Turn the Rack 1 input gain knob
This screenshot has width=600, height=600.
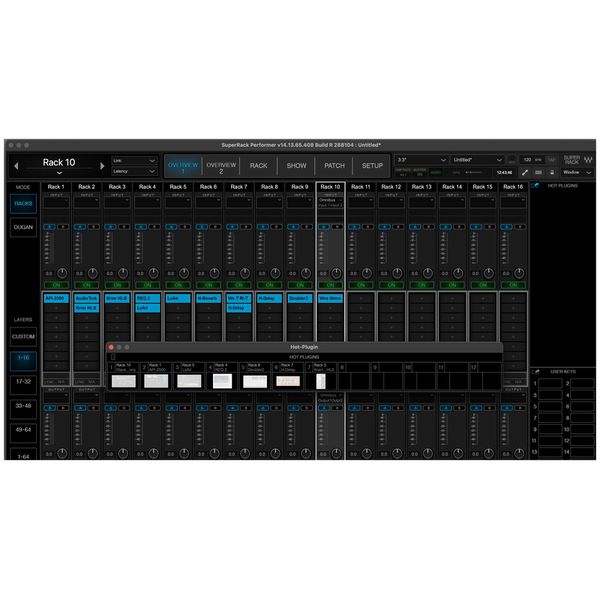[x=62, y=273]
